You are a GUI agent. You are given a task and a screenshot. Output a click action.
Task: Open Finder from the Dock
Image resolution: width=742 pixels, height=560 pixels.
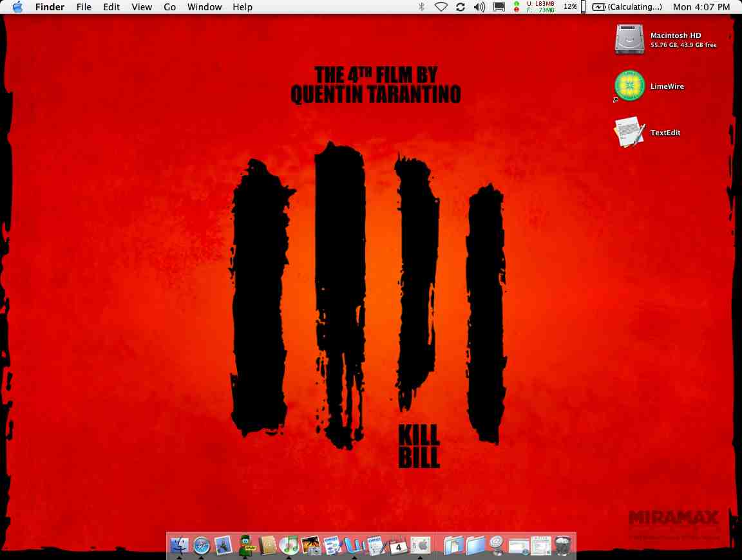point(179,545)
